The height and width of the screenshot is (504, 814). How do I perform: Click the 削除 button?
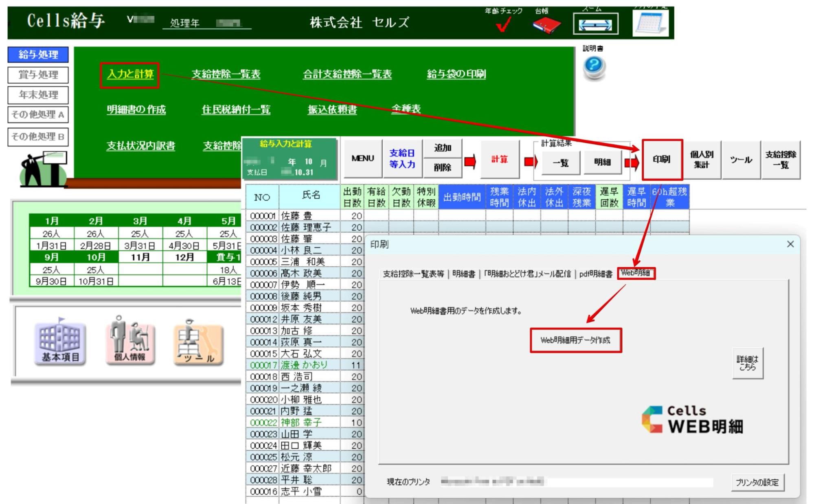[443, 168]
